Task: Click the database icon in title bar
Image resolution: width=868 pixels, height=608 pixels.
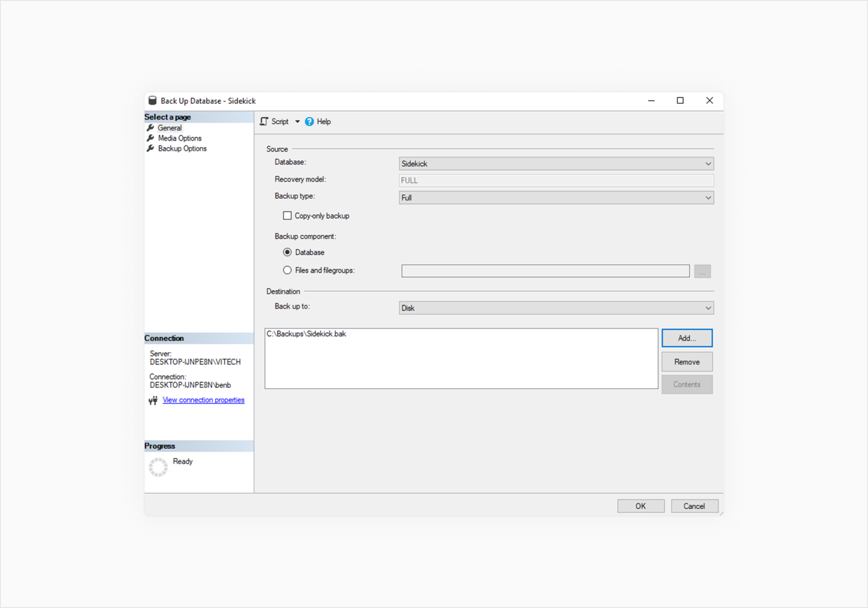Action: click(x=152, y=101)
